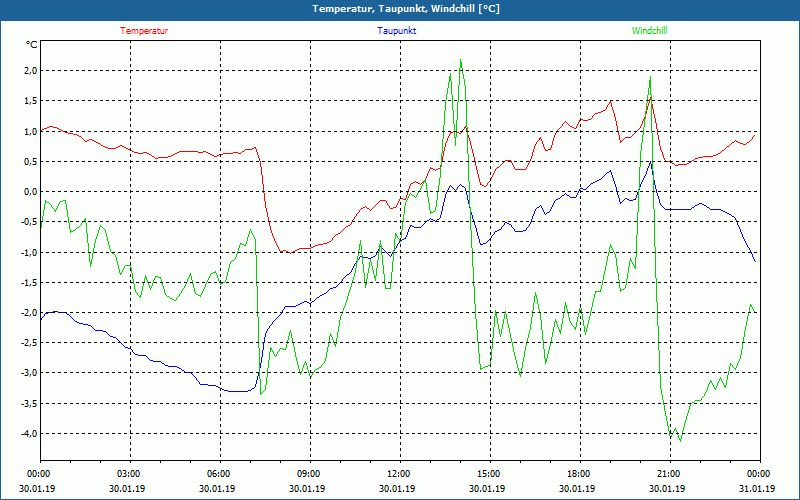This screenshot has width=800, height=500.
Task: Select the red Temperatur legend label
Action: pos(144,31)
